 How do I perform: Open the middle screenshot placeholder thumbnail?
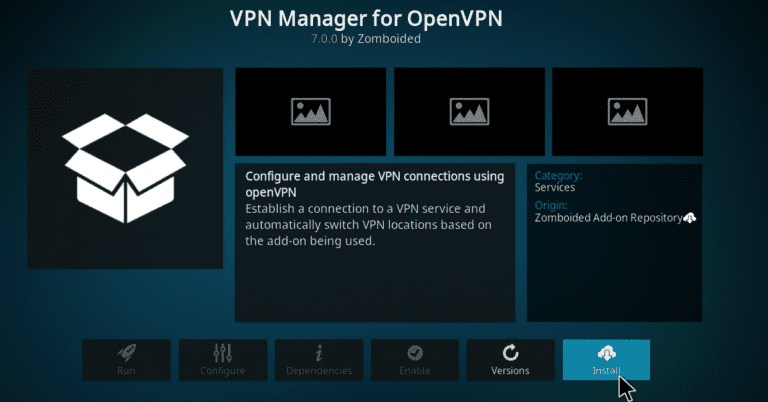pyautogui.click(x=469, y=112)
